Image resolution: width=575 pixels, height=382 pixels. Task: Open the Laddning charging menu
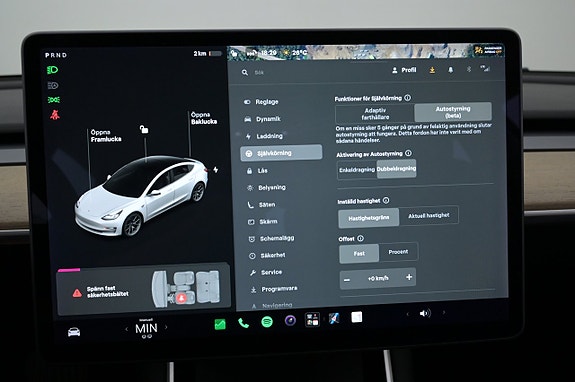click(x=264, y=136)
